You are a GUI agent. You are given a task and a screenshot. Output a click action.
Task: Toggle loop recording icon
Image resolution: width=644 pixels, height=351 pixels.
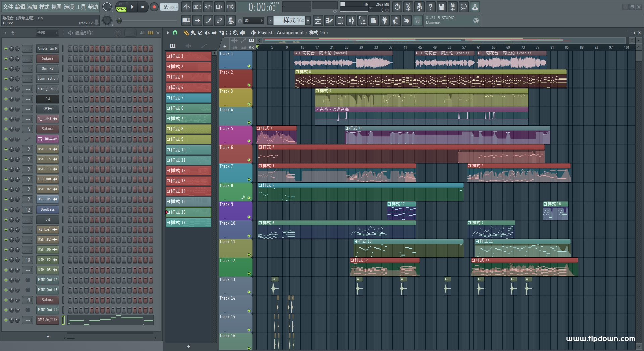(x=231, y=7)
